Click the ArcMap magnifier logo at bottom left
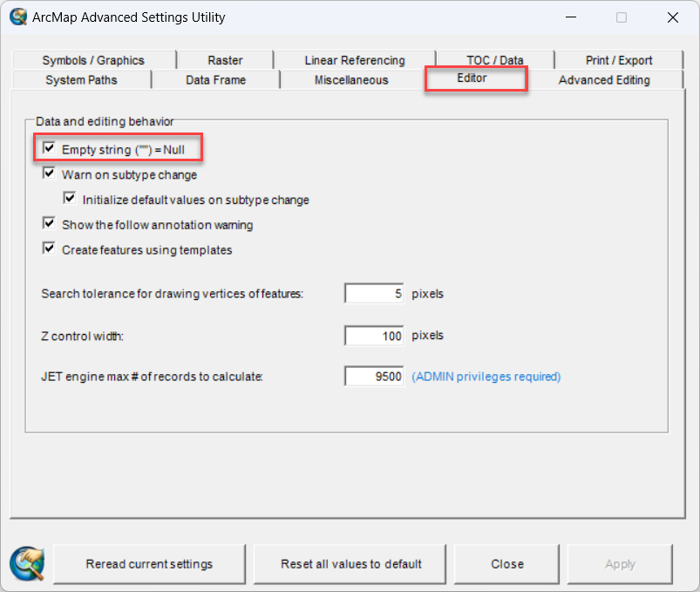 pyautogui.click(x=22, y=563)
